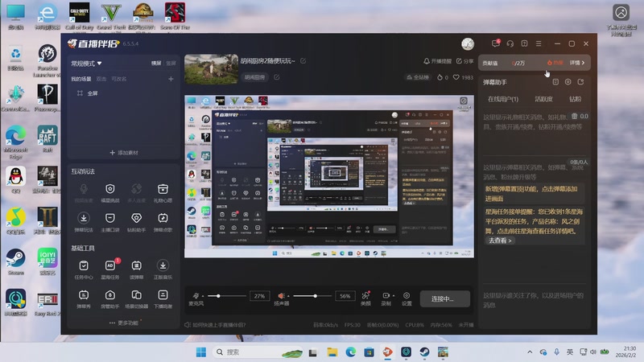
Task: Click the 27% microphone volume field
Action: (259, 296)
